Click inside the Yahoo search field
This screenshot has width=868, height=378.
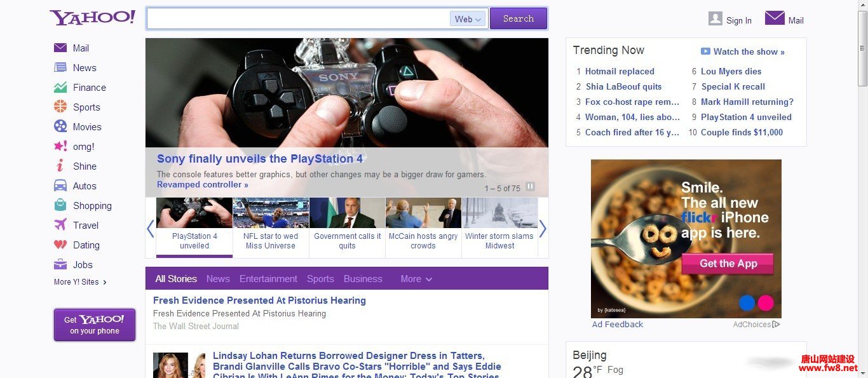[299, 19]
